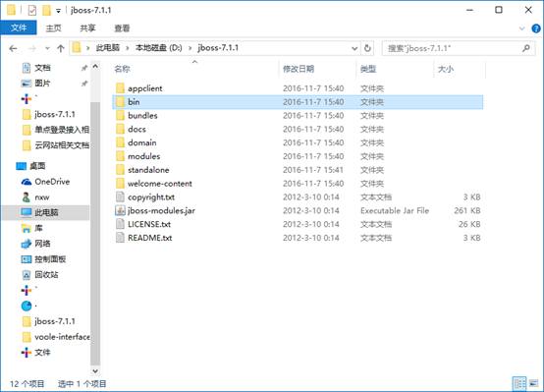The image size is (544, 392).
Task: Open OneDrive in the navigation pane
Action: click(x=52, y=182)
